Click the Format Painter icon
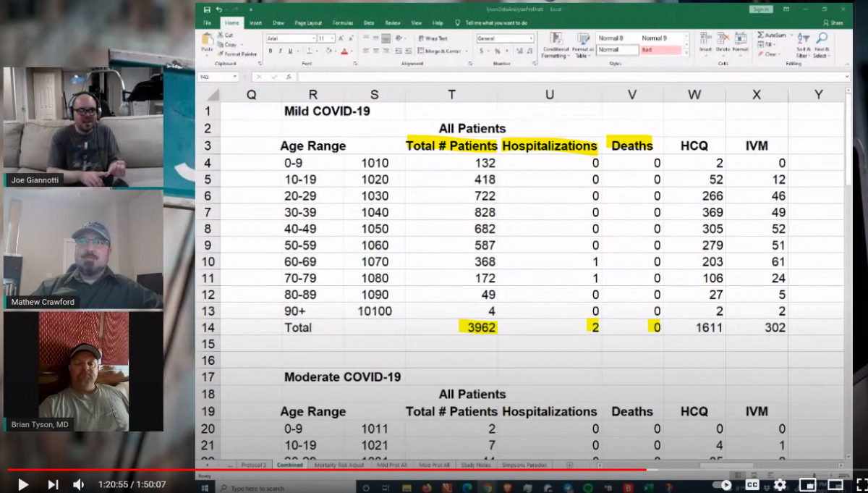Screen dimensions: 868x493 (x=220, y=54)
